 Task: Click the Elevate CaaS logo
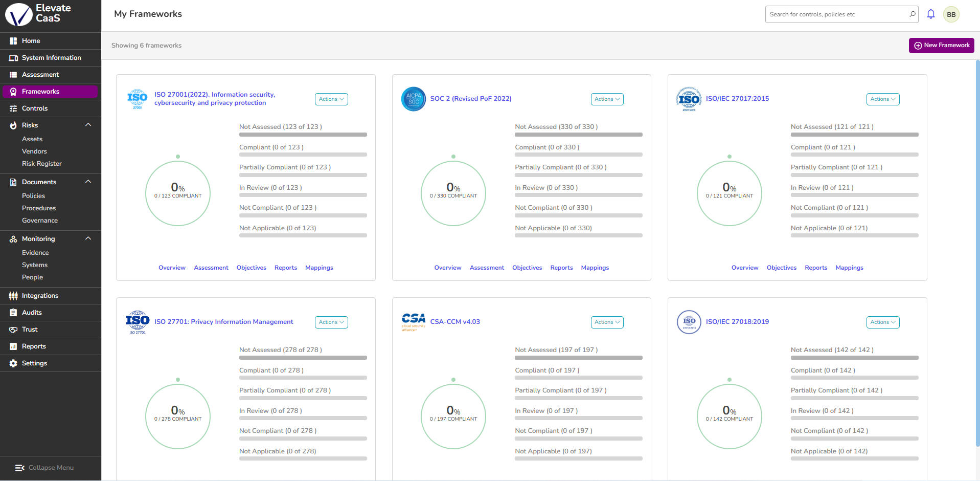(x=38, y=14)
